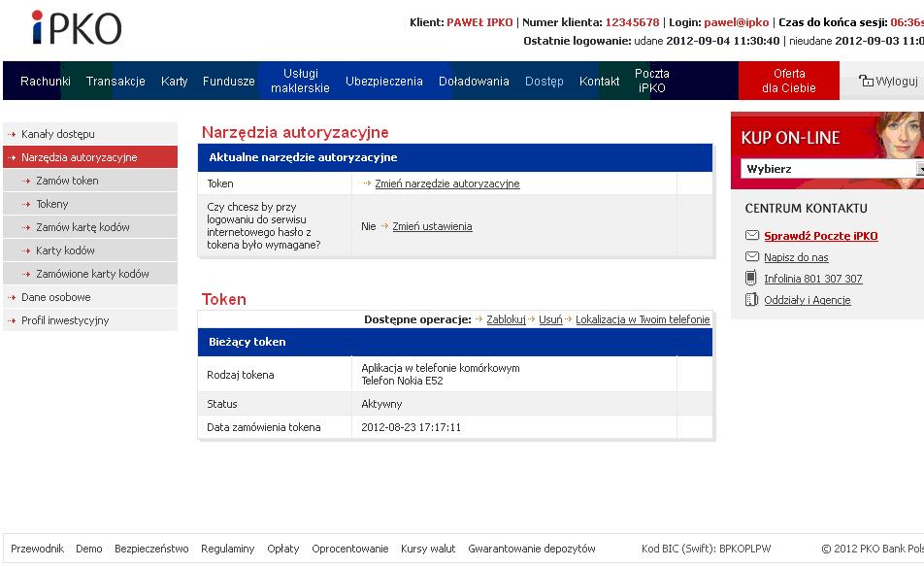
Task: Open Poczta iPKO from the navigation bar
Action: 652,81
